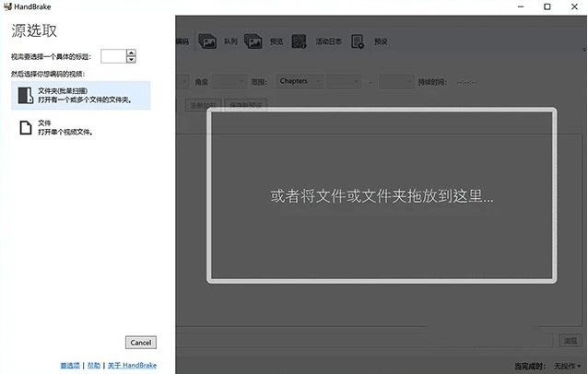
Task: Select the 文件夹(批量扫描) text
Action: 63,90
